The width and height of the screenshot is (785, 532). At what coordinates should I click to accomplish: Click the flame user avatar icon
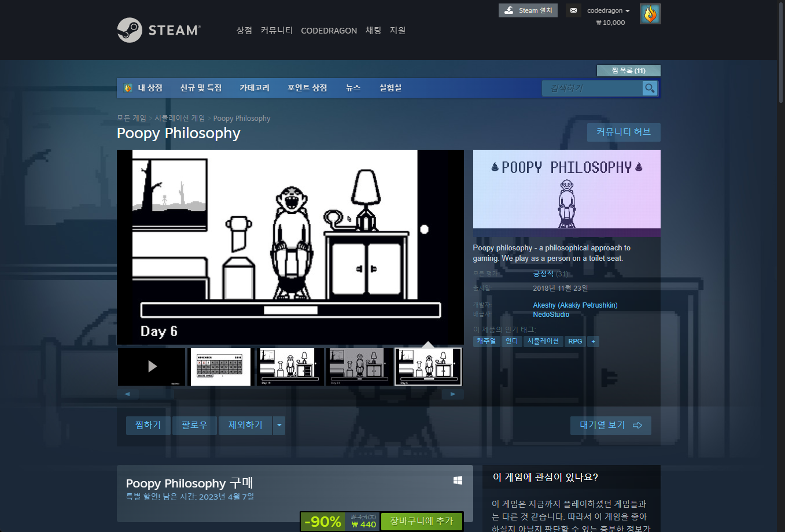650,14
